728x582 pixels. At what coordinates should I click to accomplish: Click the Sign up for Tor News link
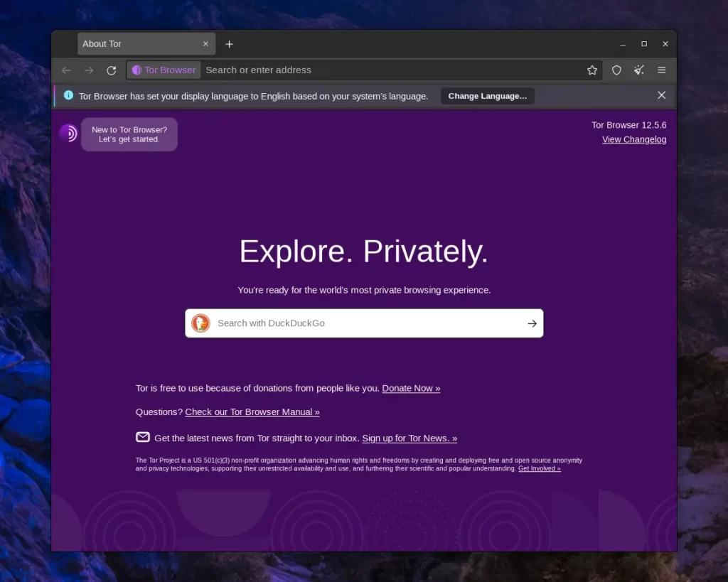(409, 438)
